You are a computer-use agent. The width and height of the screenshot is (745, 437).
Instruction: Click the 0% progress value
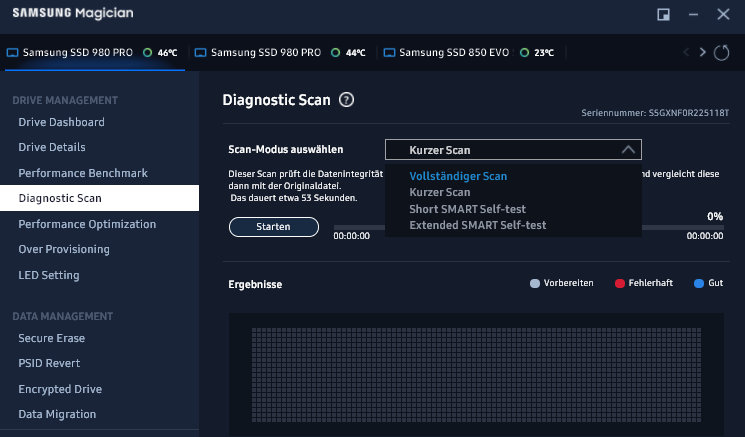[715, 217]
